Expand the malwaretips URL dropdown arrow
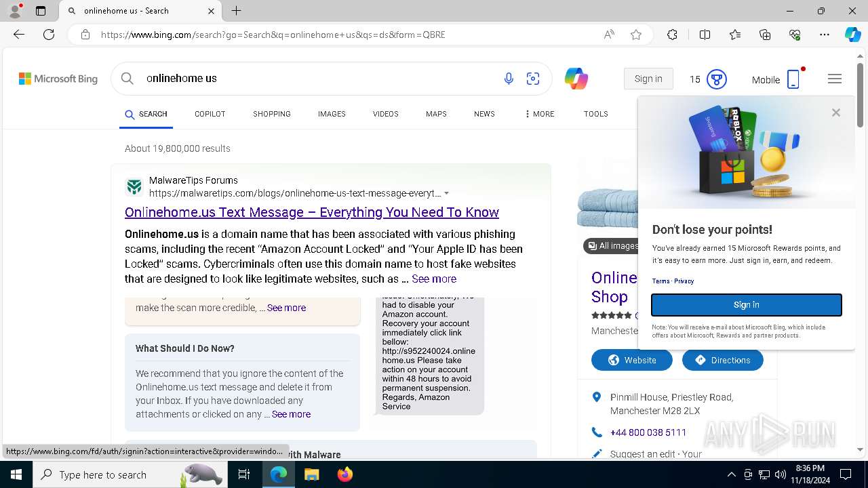This screenshot has width=868, height=488. pos(446,193)
